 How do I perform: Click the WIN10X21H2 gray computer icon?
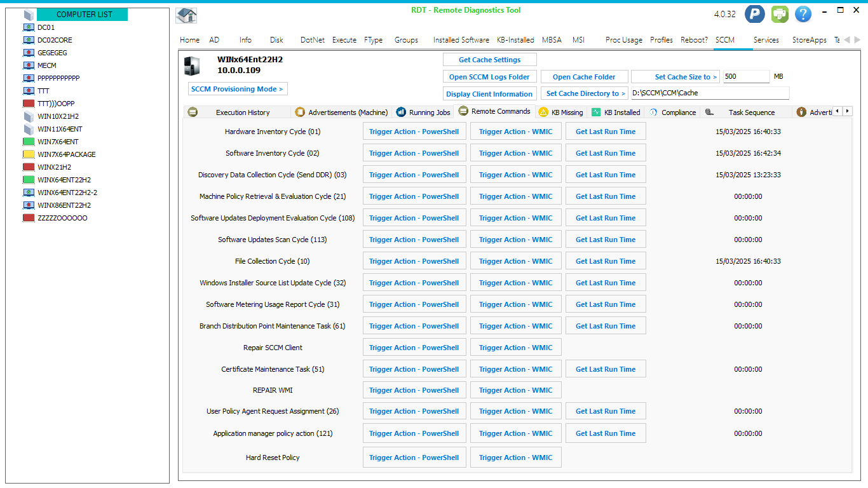(x=29, y=116)
